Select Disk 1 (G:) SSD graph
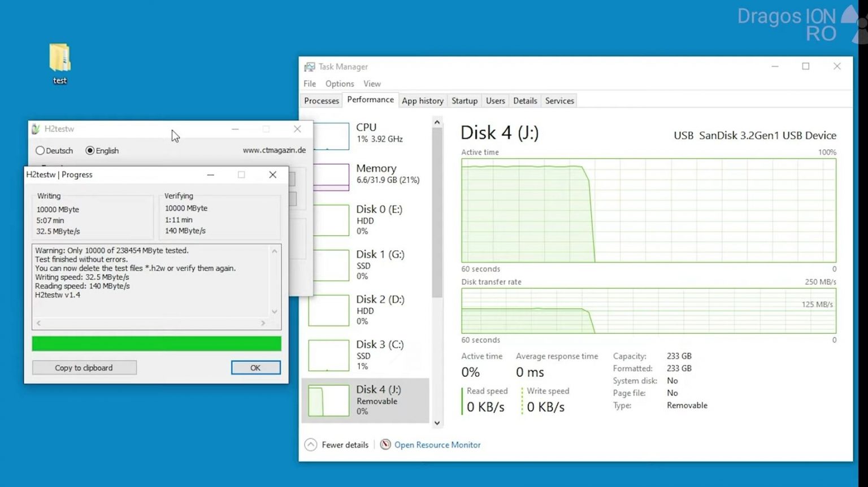 click(x=329, y=265)
